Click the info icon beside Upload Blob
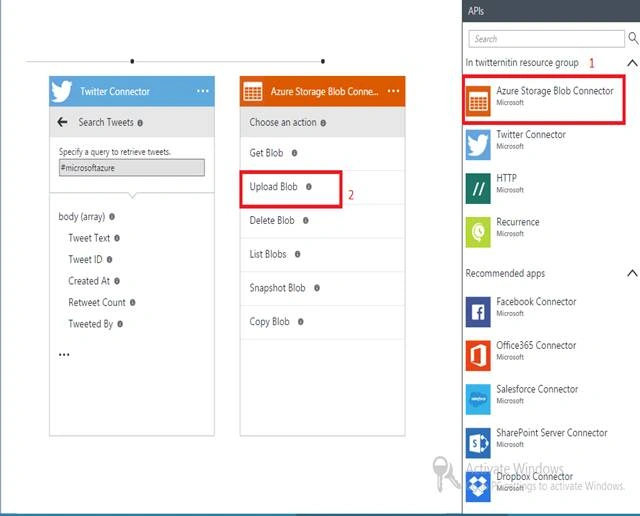This screenshot has width=640, height=516. coord(309,187)
